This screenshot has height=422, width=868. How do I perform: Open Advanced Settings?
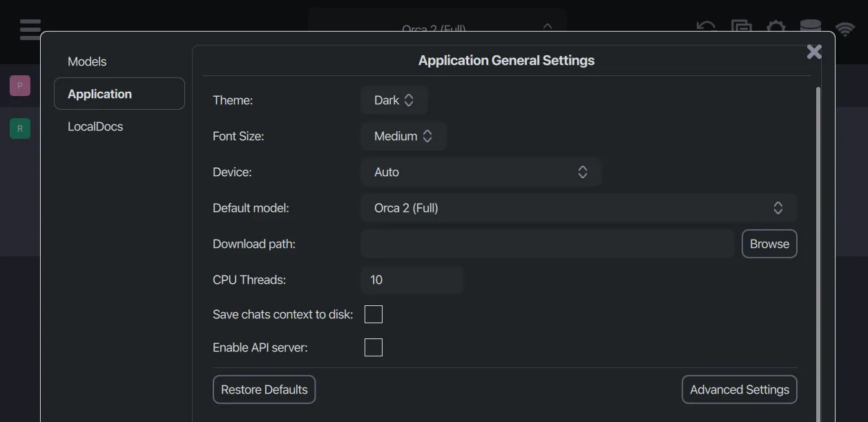click(740, 390)
